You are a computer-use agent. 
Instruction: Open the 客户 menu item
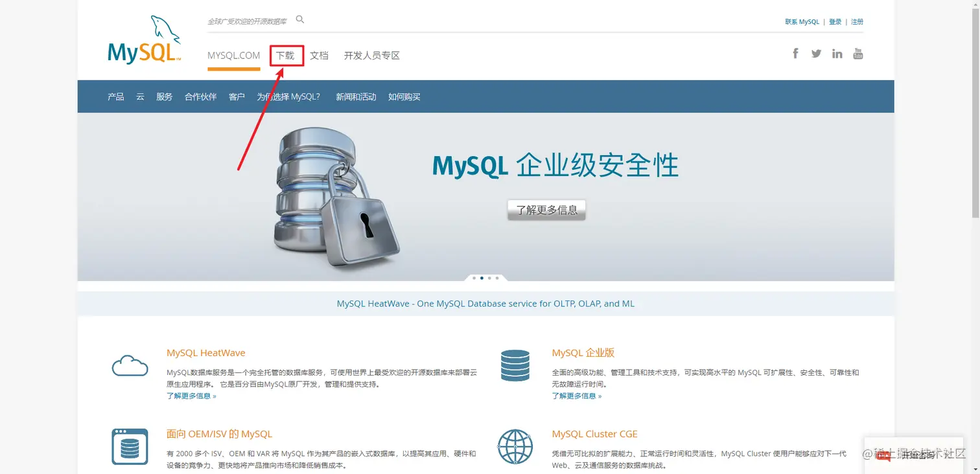point(237,97)
